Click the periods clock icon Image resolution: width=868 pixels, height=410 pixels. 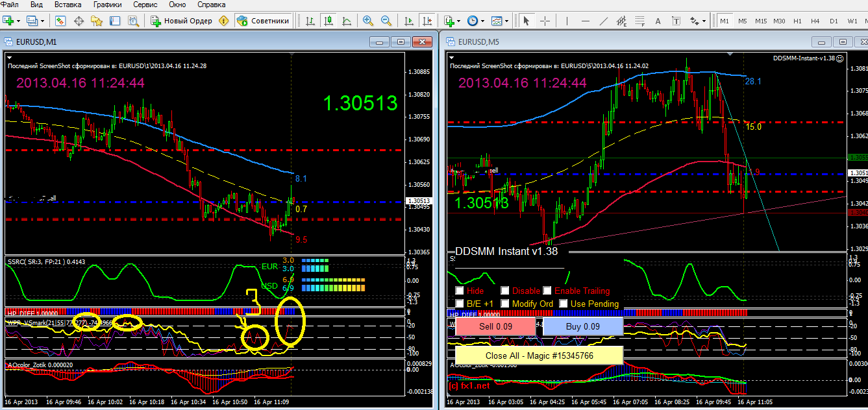click(x=472, y=21)
